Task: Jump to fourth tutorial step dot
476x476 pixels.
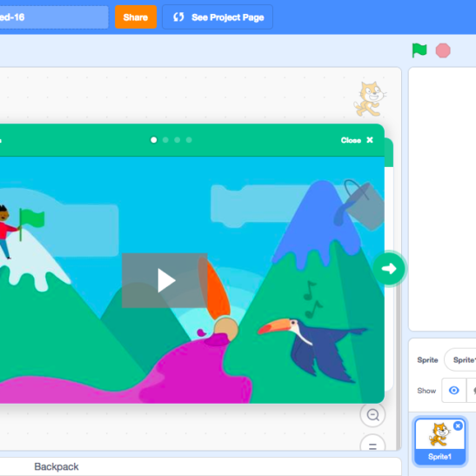Action: pos(189,140)
